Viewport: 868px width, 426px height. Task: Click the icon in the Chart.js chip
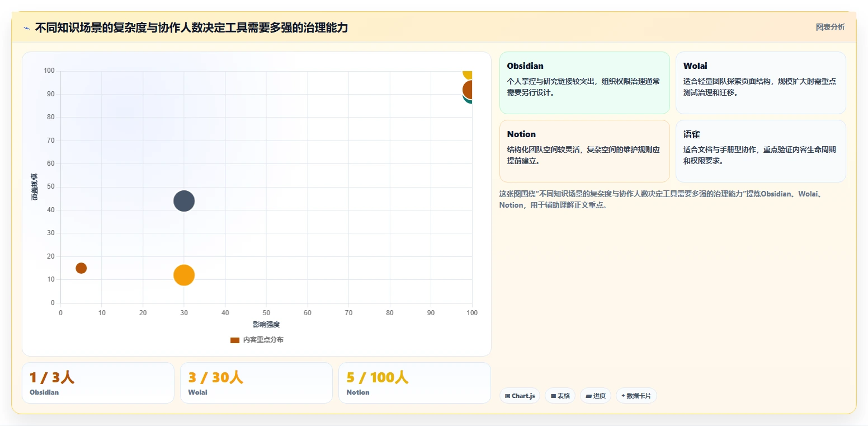click(507, 396)
